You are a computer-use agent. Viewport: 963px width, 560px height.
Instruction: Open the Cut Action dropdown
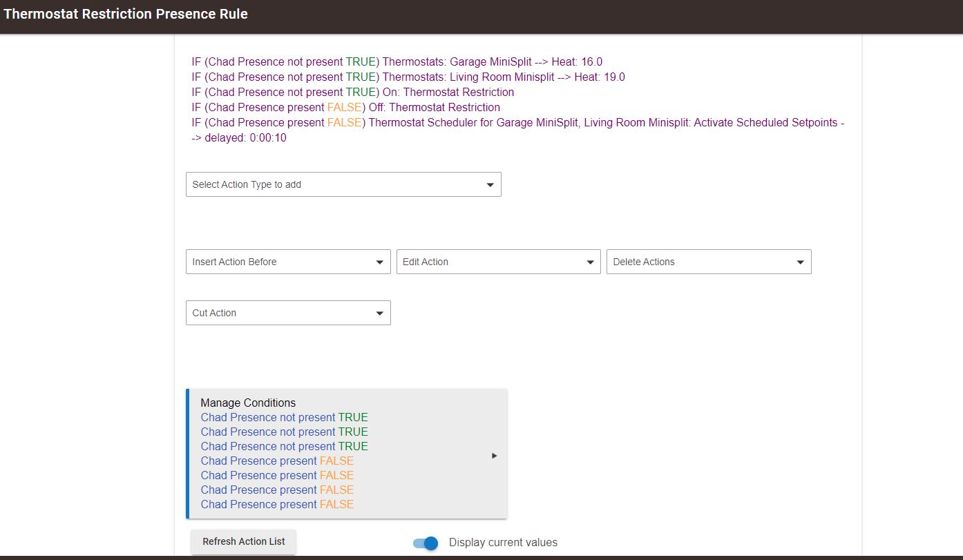coord(288,313)
